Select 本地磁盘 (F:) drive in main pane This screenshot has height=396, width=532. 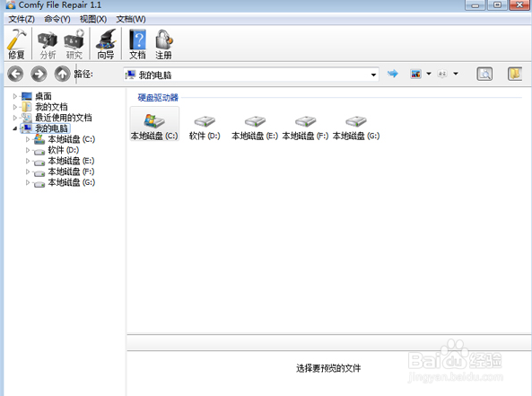click(305, 128)
